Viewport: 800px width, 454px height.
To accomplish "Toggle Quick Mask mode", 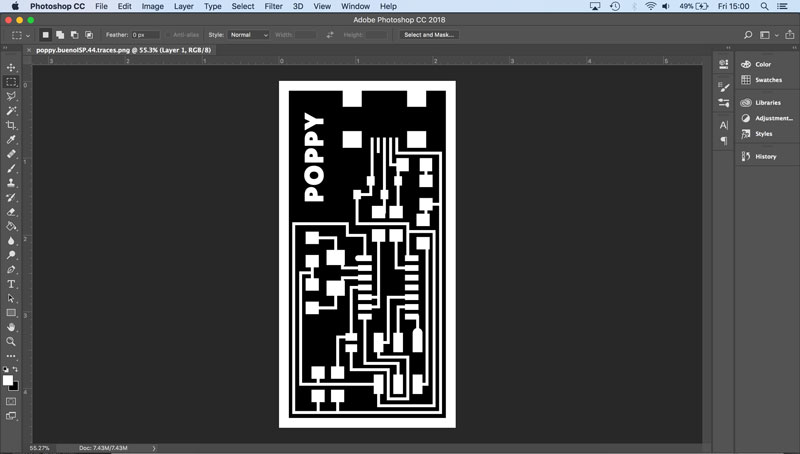I will coord(11,401).
